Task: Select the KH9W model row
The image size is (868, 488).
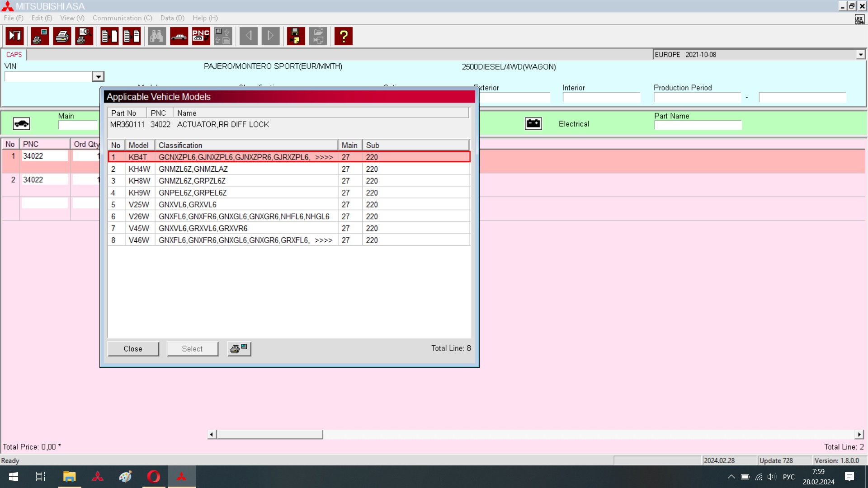Action: click(139, 193)
